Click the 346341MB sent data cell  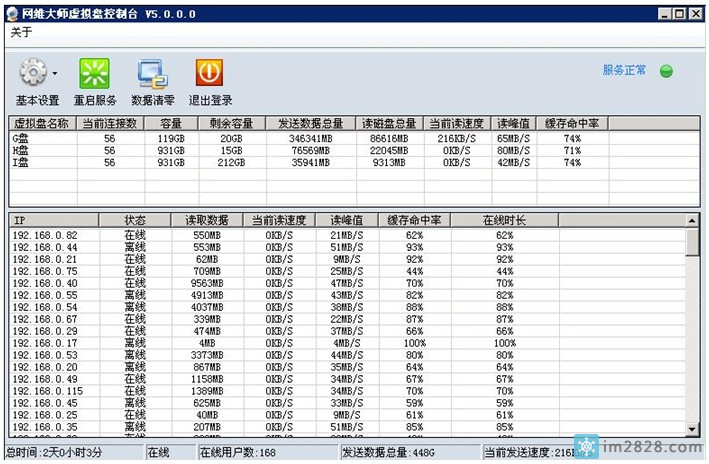coord(311,138)
